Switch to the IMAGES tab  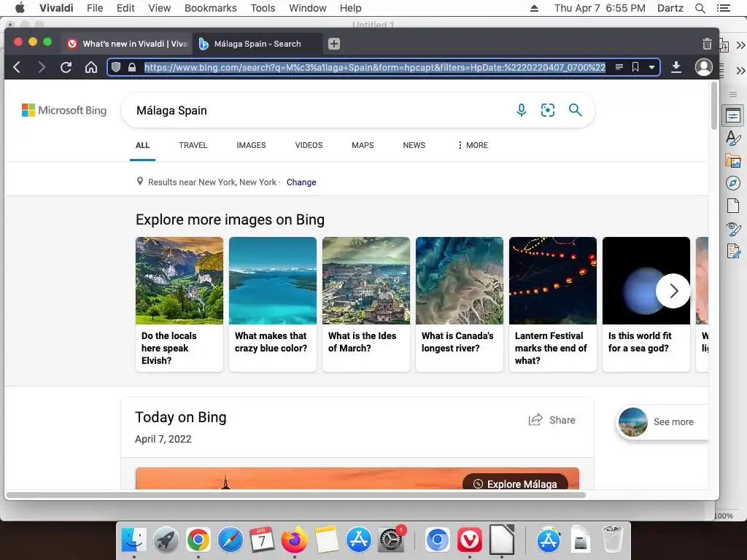coord(251,145)
